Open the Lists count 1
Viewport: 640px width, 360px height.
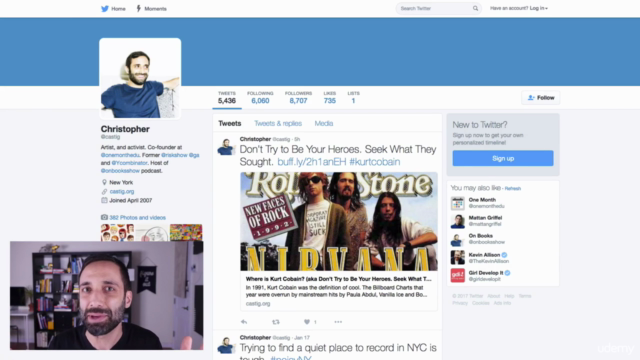(x=353, y=98)
